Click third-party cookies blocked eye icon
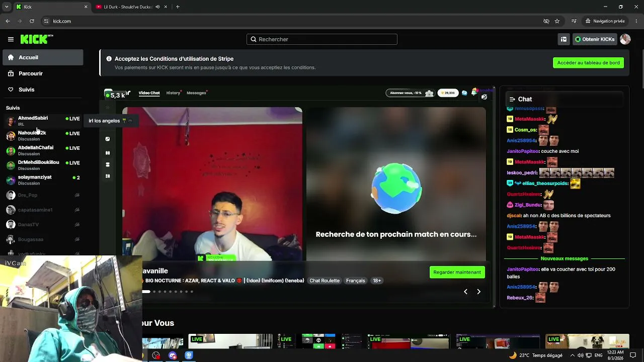The height and width of the screenshot is (362, 644). point(546,21)
